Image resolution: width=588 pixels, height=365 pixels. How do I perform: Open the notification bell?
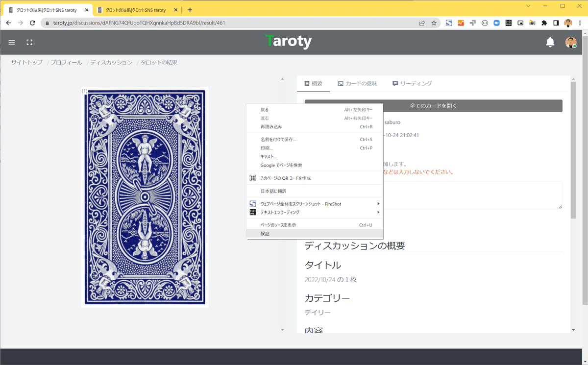550,42
